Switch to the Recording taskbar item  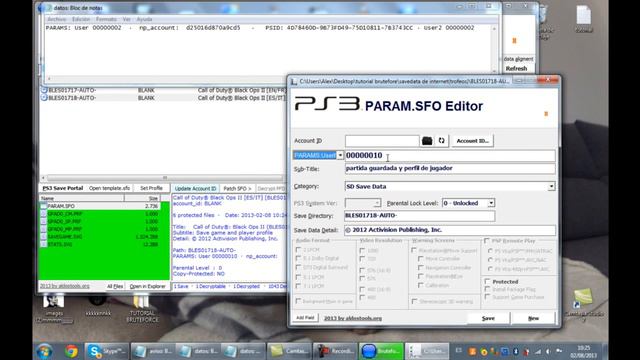point(336,351)
